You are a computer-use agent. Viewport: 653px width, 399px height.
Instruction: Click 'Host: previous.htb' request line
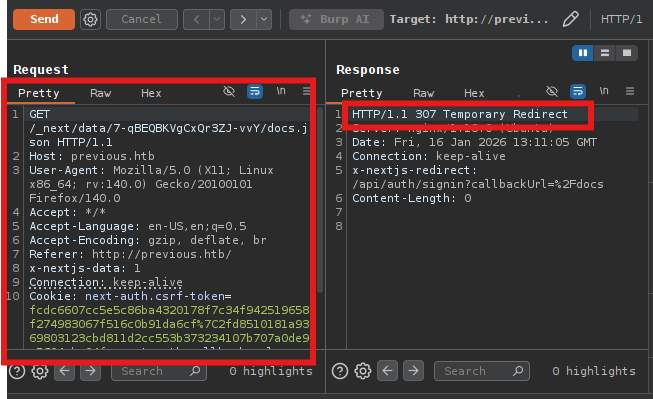[92, 156]
